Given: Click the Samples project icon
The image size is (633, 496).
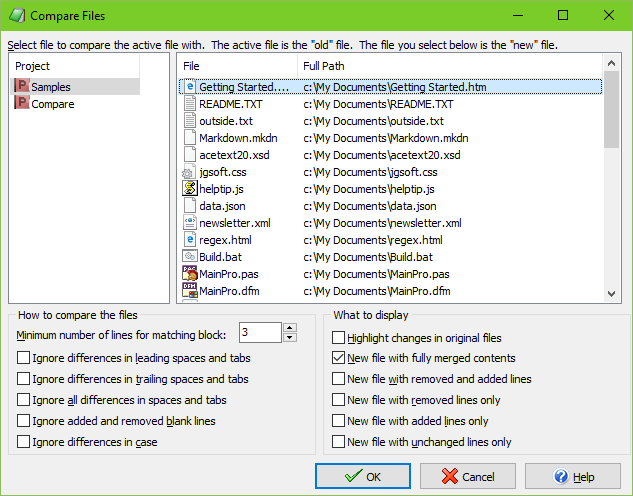Looking at the screenshot, I should point(22,86).
